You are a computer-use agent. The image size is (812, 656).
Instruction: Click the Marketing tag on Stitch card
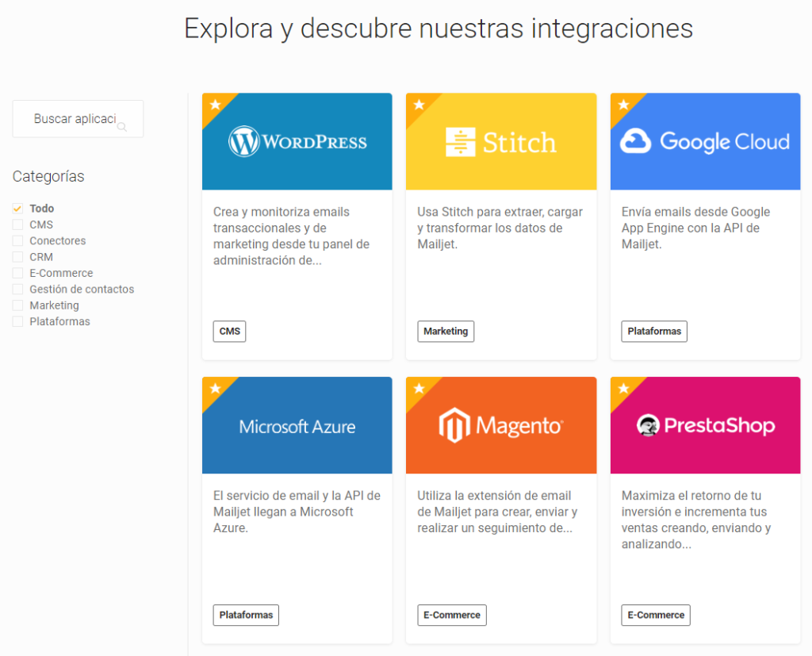[x=446, y=332]
